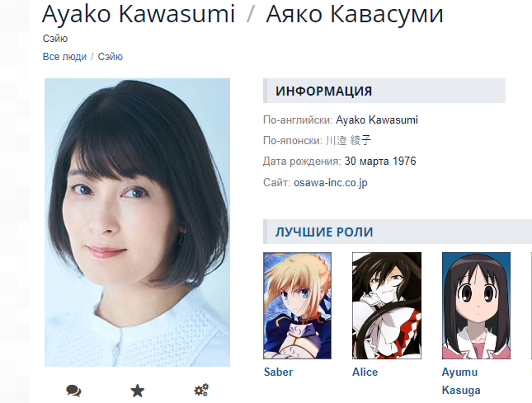Add to favorites with star icon
The image size is (532, 403).
pyautogui.click(x=138, y=391)
